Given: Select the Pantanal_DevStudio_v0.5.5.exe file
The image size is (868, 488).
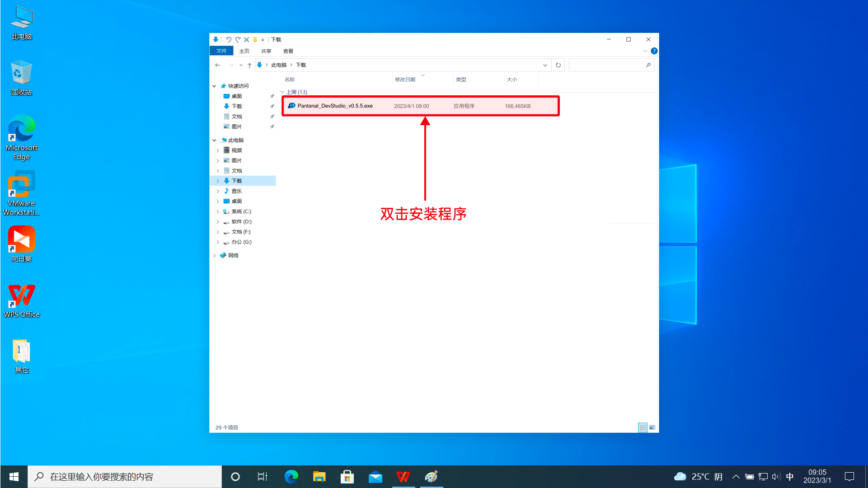Looking at the screenshot, I should point(420,106).
